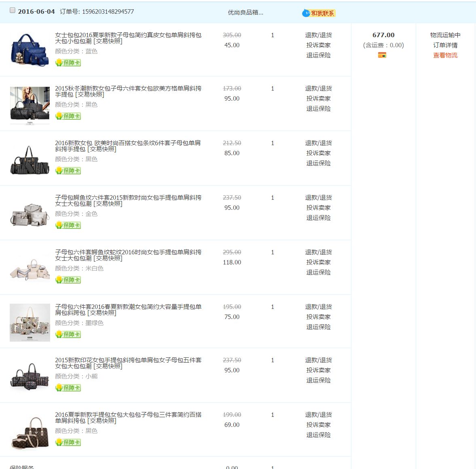Click 保障卡 badge on the 墨绿色 bag item
The image size is (476, 469).
pos(68,334)
